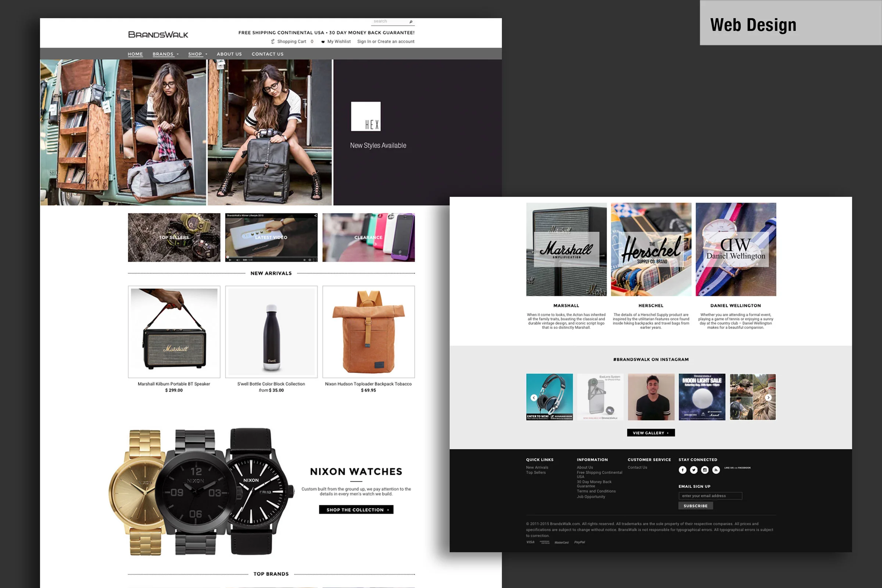Click the RSS feed social icon
The width and height of the screenshot is (882, 588).
tap(716, 470)
